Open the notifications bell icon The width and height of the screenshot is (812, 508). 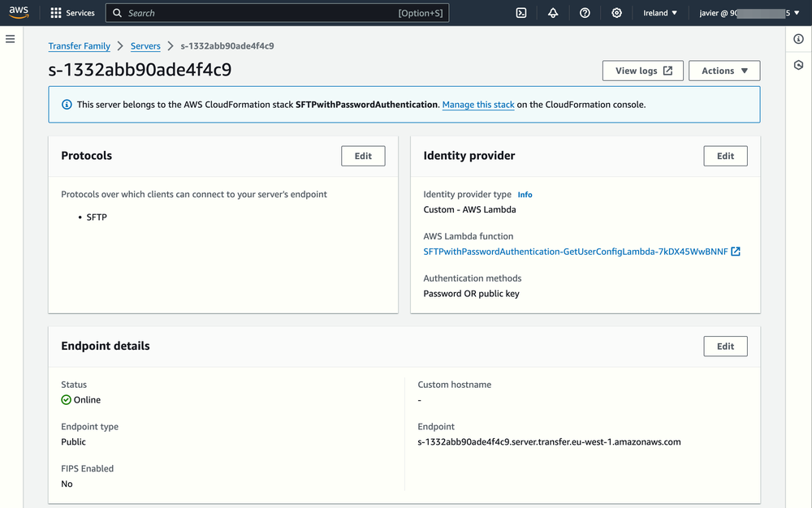pos(553,13)
